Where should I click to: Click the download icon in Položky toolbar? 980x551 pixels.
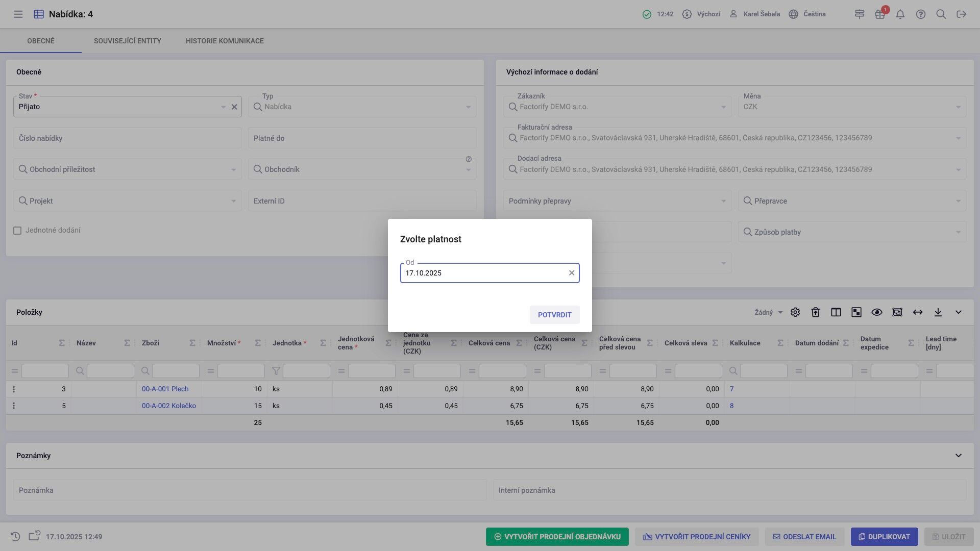938,312
